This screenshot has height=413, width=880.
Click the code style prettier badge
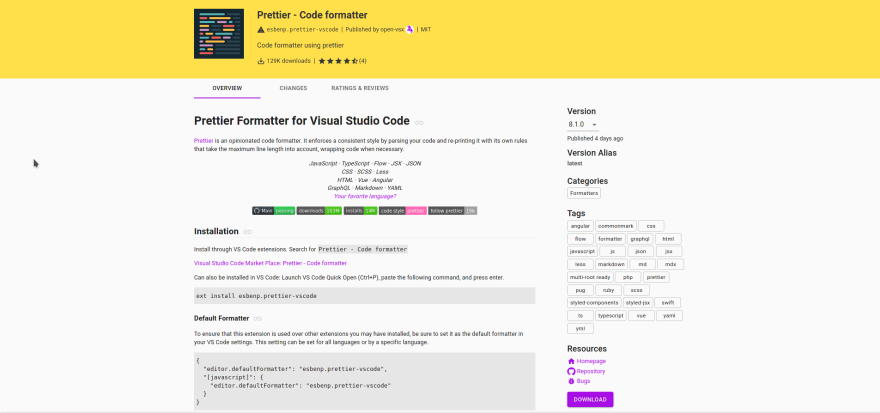(x=403, y=211)
